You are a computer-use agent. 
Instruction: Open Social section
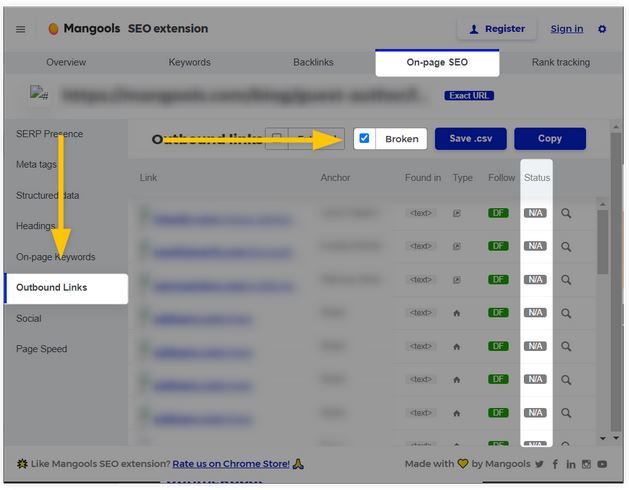28,319
